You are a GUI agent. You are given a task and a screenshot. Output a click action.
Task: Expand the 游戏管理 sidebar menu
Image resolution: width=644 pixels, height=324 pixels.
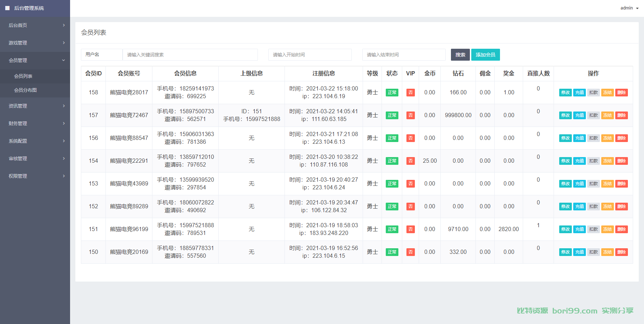(35, 43)
